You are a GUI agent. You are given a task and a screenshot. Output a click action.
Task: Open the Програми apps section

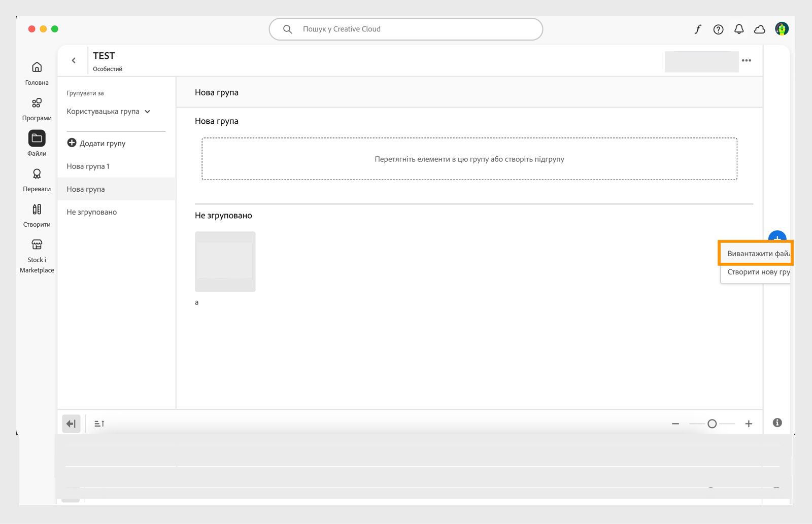[37, 103]
